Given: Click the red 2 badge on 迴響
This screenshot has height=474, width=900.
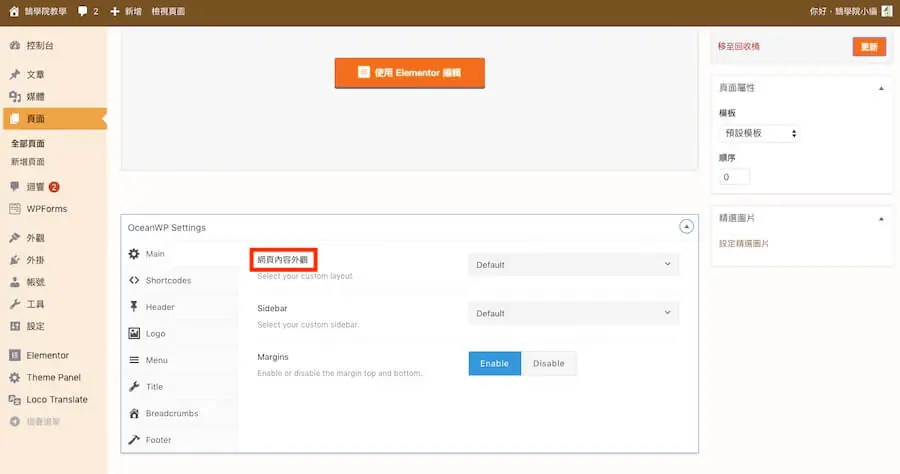Looking at the screenshot, I should tap(54, 187).
